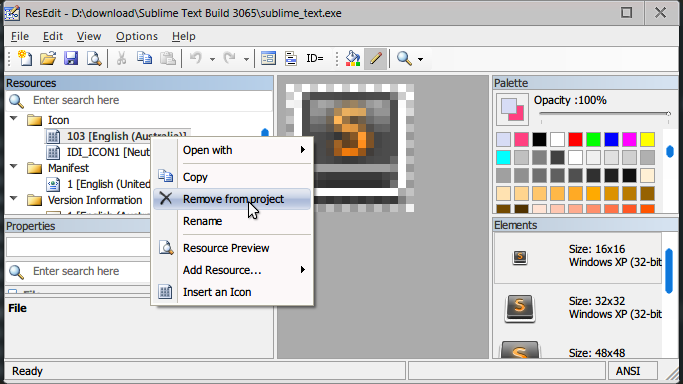The width and height of the screenshot is (683, 384).
Task: Click the Palette vertical scrollbar thumb
Action: point(670,152)
